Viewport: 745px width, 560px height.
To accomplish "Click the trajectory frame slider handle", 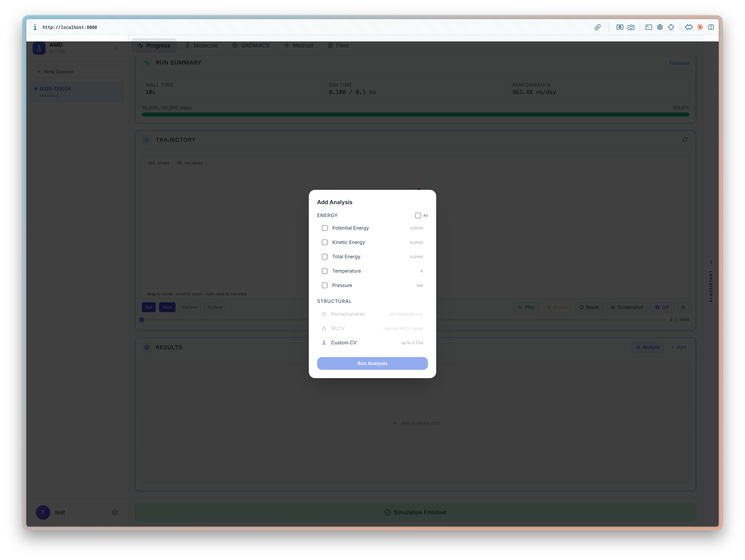I will pos(142,320).
